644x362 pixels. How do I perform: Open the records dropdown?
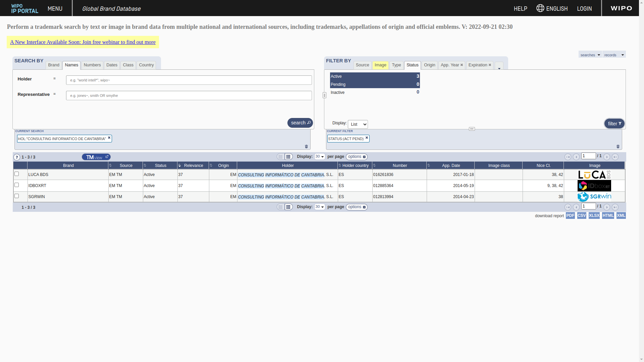pos(614,55)
